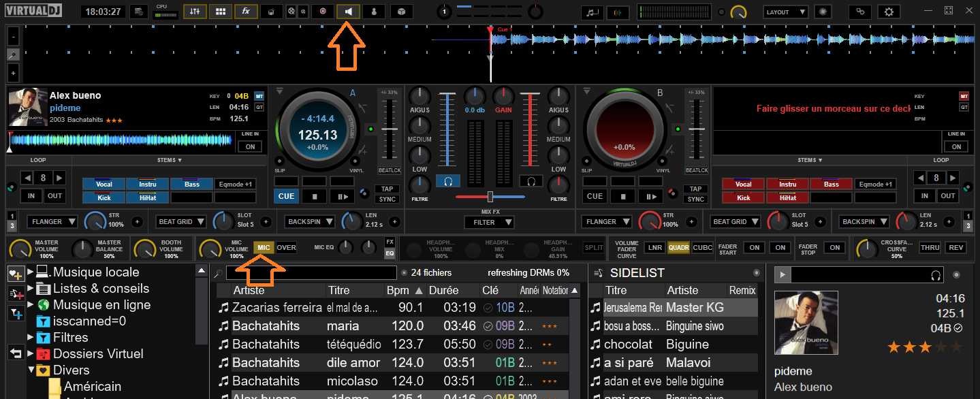The image size is (980, 399).
Task: Expand the Musique locale folder
Action: 31,272
